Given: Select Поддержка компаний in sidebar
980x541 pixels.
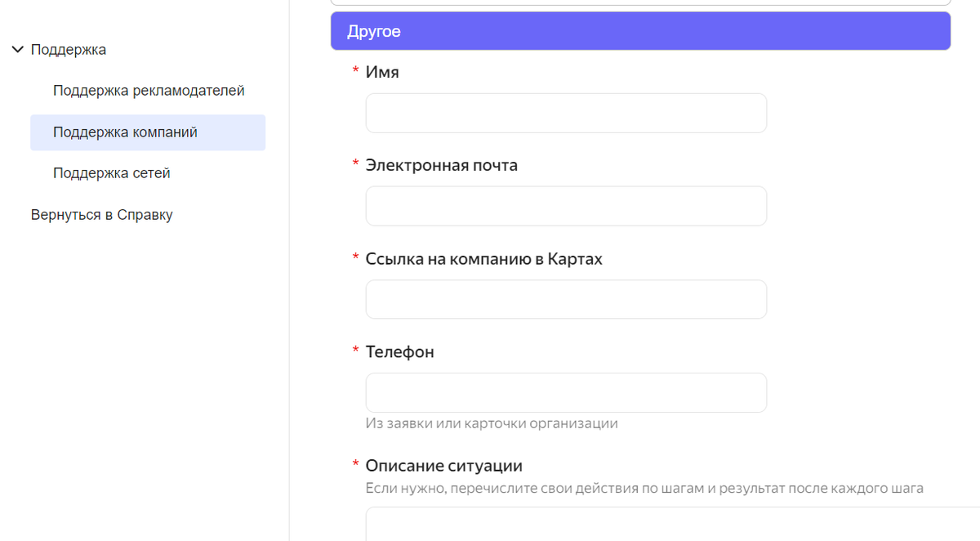Looking at the screenshot, I should click(148, 132).
